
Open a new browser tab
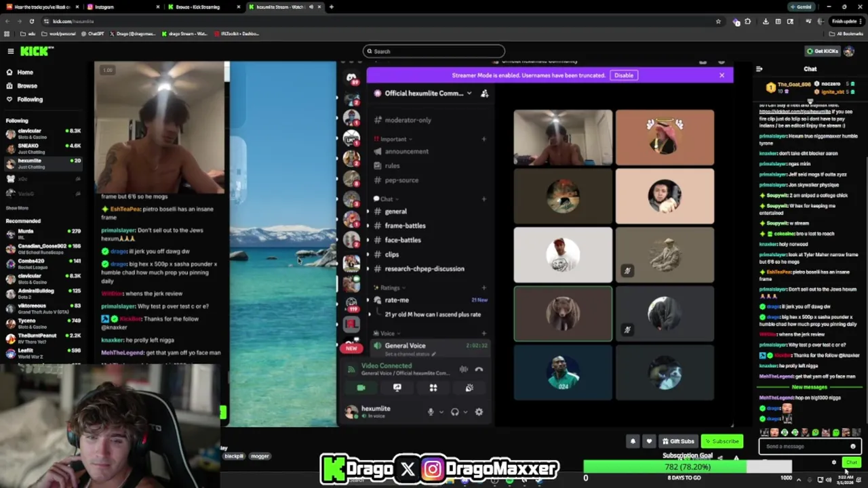click(x=331, y=7)
